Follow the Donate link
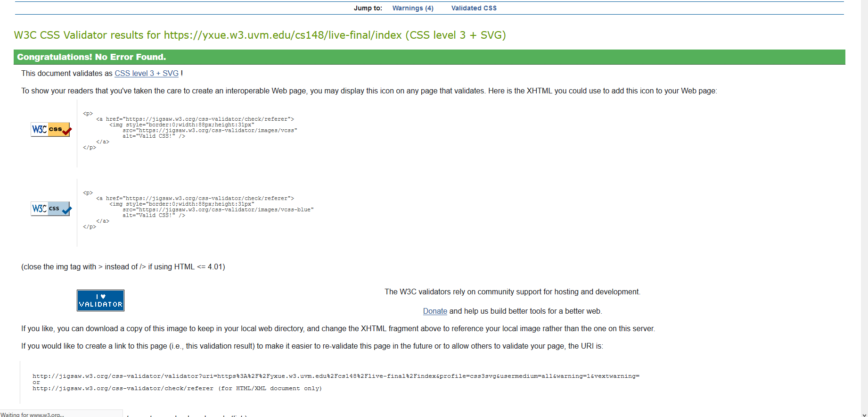 (434, 311)
